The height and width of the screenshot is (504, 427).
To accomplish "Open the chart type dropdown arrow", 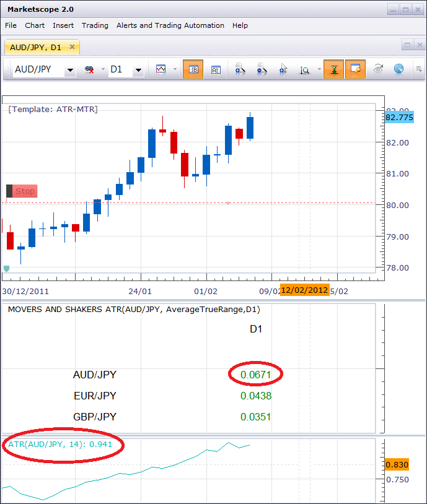I will pyautogui.click(x=175, y=69).
